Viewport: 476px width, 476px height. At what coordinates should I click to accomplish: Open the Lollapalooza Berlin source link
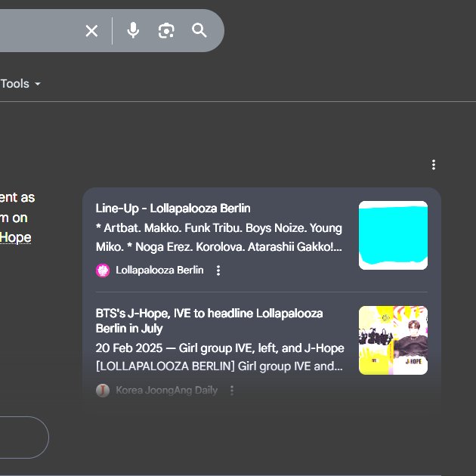coord(159,270)
